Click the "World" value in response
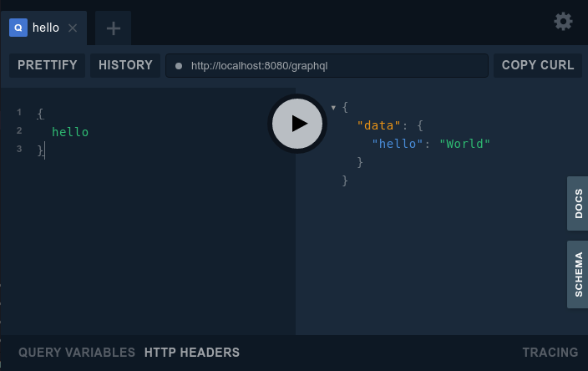The height and width of the screenshot is (371, 588). (x=464, y=144)
